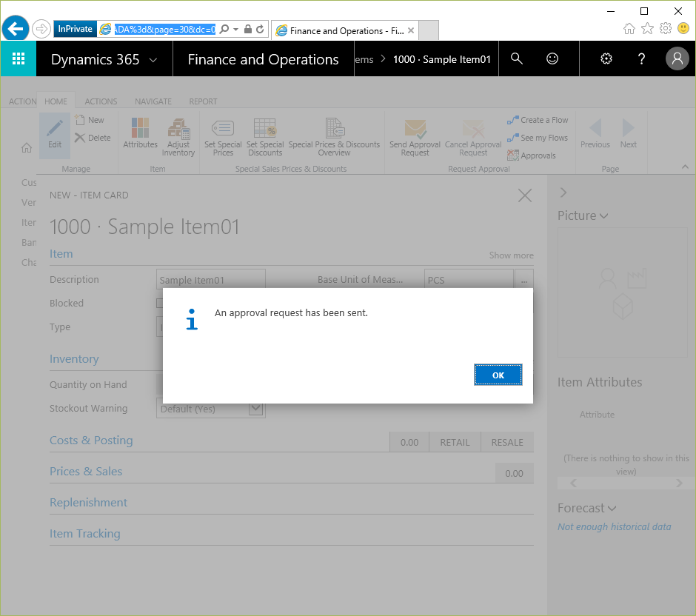Click Set Special Prices
The height and width of the screenshot is (616, 696).
click(x=223, y=137)
